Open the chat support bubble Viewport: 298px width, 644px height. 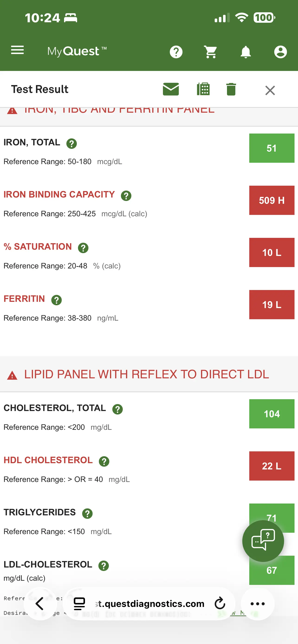(x=263, y=541)
